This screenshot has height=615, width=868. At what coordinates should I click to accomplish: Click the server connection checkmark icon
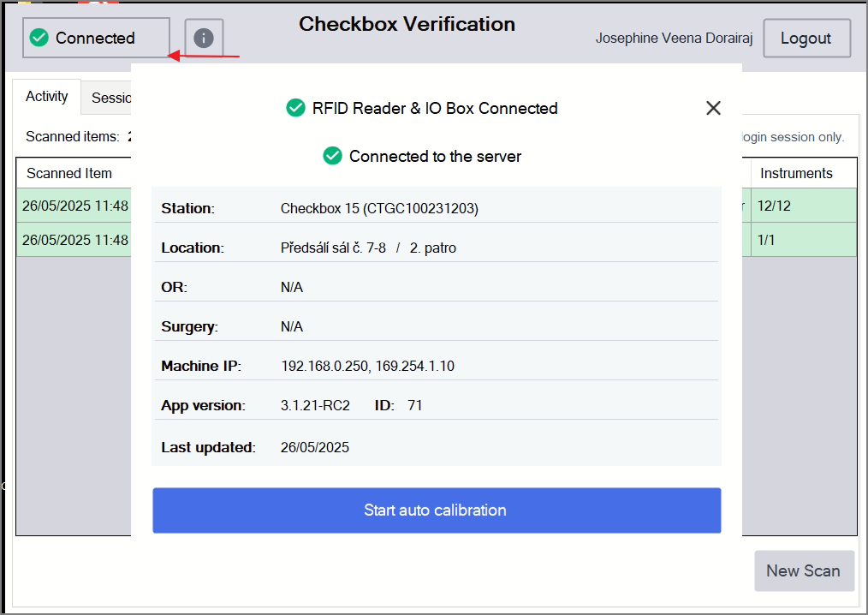[332, 156]
